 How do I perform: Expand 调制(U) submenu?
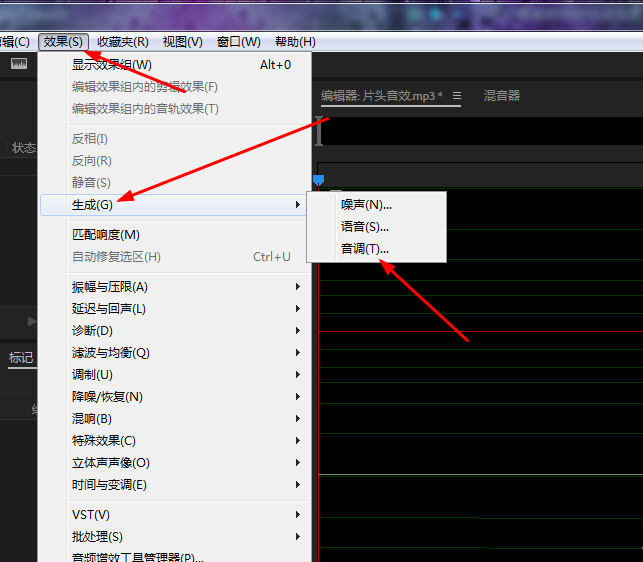[176, 375]
